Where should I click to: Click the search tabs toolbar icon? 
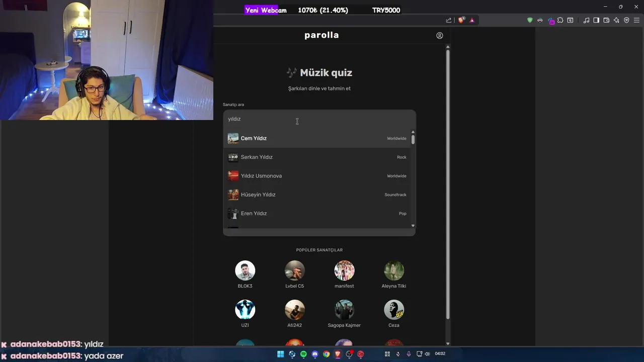(570, 20)
